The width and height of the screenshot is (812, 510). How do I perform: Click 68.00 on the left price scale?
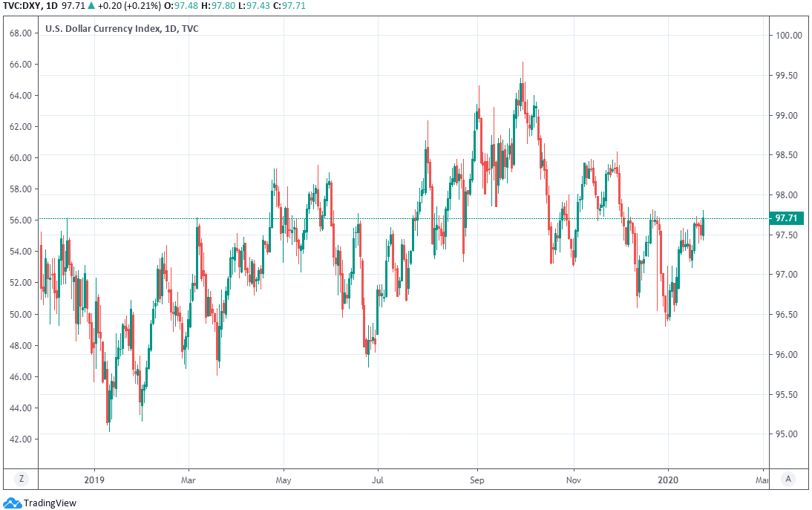click(x=20, y=33)
